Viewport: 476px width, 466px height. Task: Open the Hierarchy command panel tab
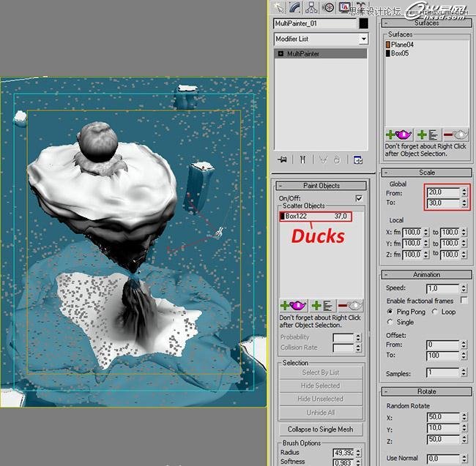point(311,7)
